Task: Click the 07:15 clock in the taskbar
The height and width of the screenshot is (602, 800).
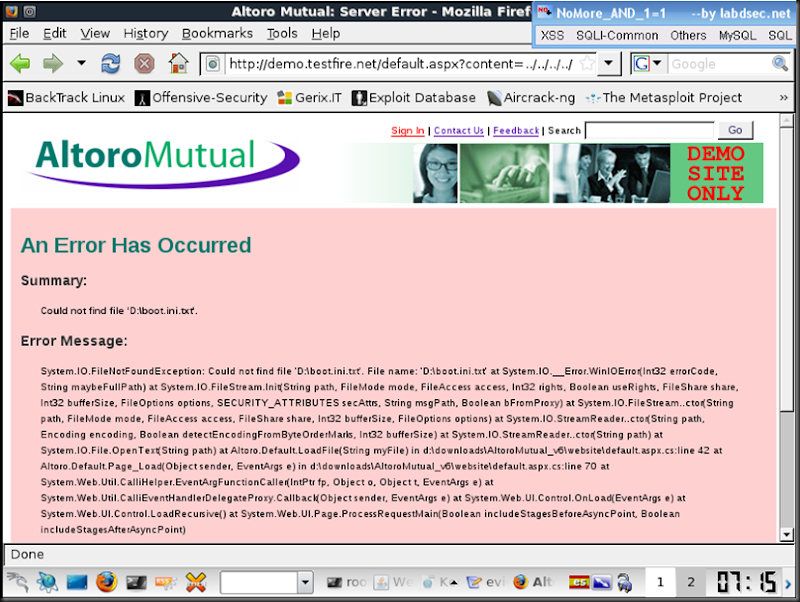Action: tap(747, 582)
